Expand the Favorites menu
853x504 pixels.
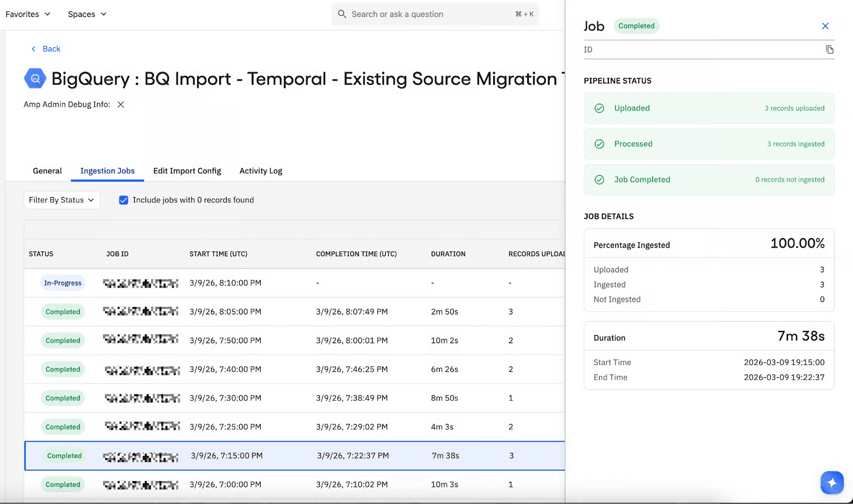pyautogui.click(x=28, y=14)
